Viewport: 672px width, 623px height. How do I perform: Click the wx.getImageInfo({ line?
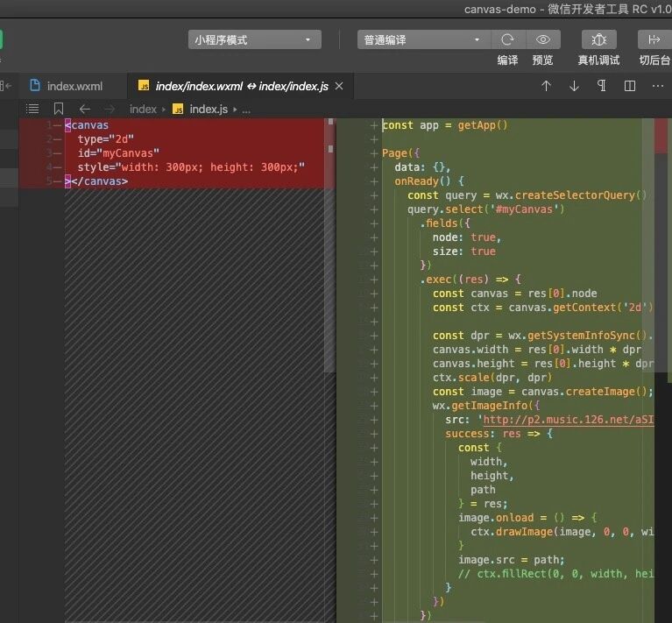486,406
